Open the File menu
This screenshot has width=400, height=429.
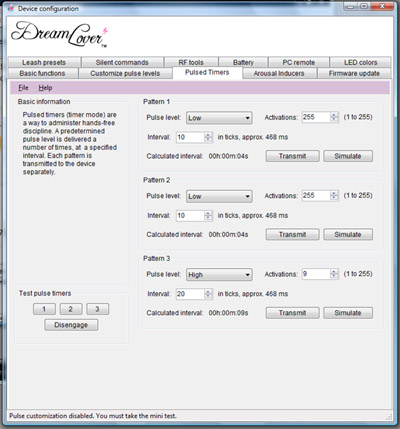coord(23,88)
